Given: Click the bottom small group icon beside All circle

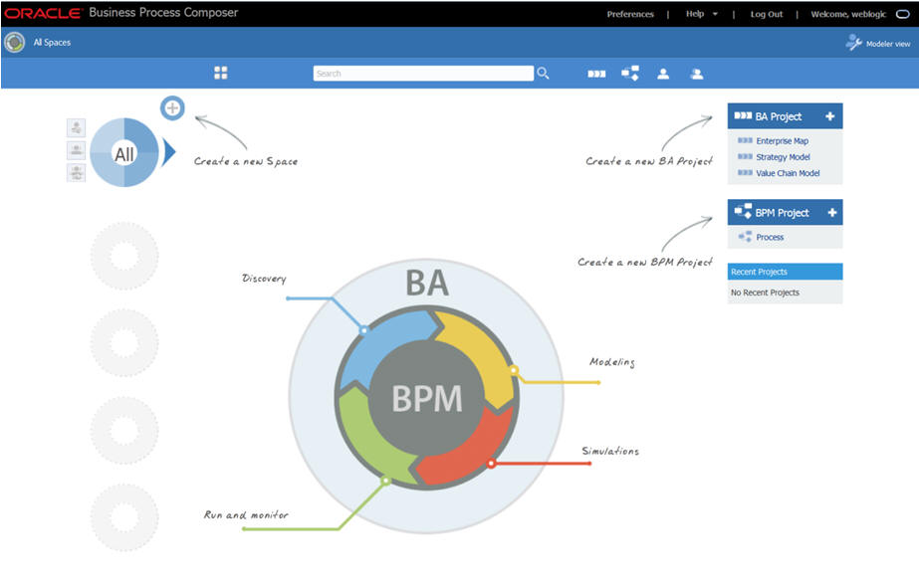Looking at the screenshot, I should coord(77,173).
